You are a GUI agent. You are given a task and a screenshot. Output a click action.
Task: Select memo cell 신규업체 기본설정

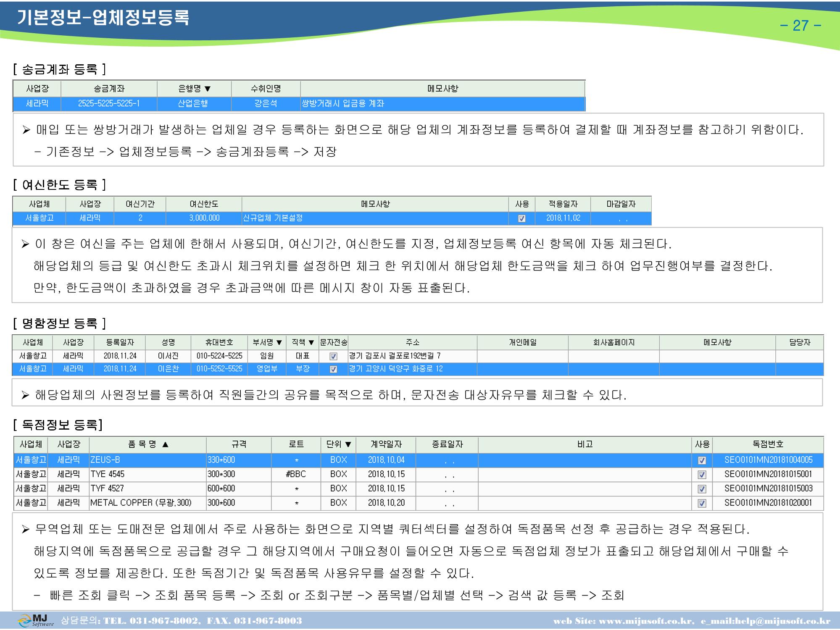[375, 218]
